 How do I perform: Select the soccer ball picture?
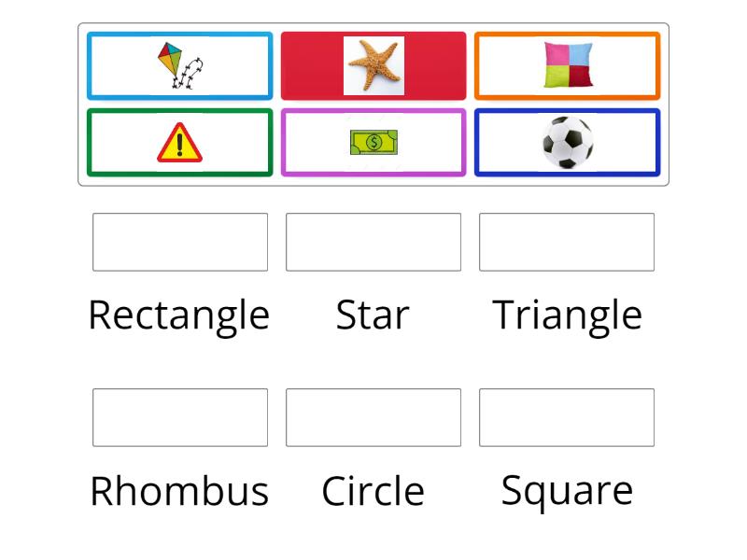click(x=568, y=143)
